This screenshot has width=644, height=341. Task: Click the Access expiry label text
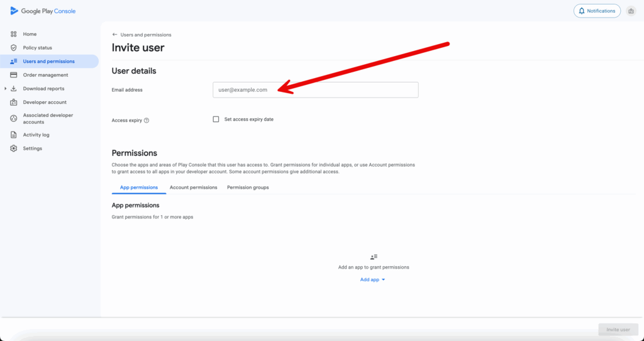click(127, 120)
